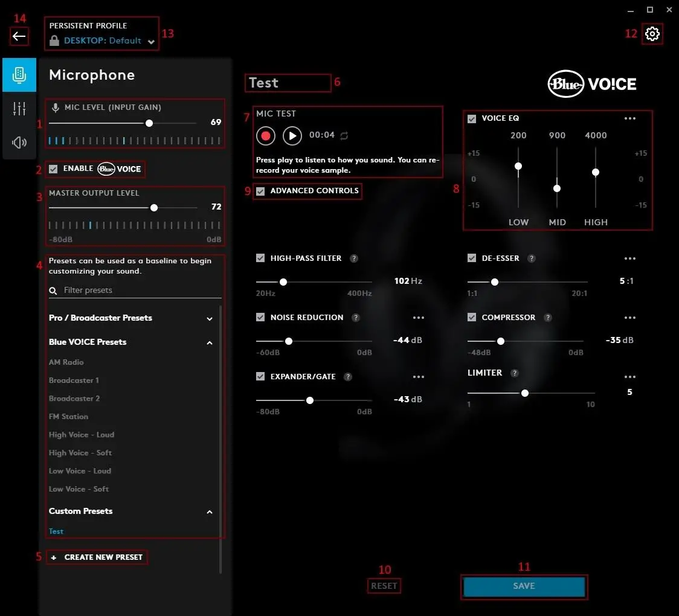Open Limiter more options (three dots)
Viewport: 679px width, 616px height.
coord(629,377)
